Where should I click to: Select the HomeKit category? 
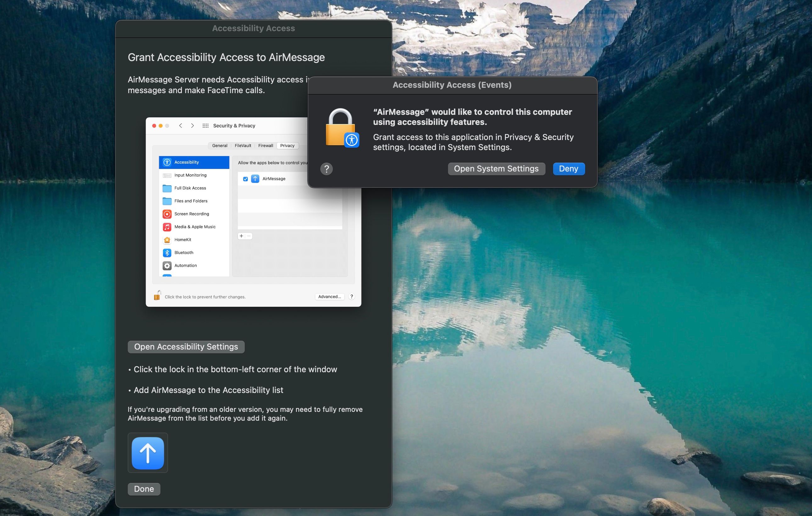pos(183,239)
